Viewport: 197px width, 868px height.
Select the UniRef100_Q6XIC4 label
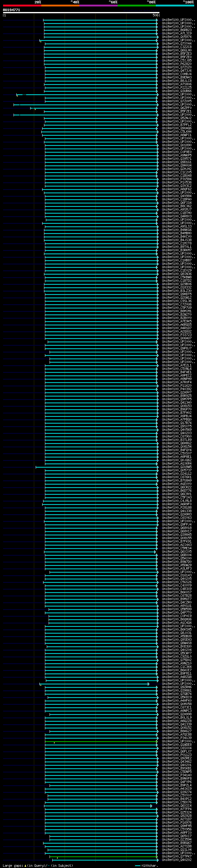tap(177, 806)
